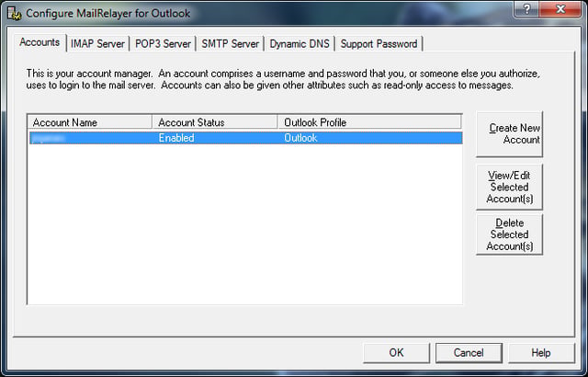The image size is (588, 377).
Task: Open the Support Password tab
Action: pyautogui.click(x=379, y=44)
